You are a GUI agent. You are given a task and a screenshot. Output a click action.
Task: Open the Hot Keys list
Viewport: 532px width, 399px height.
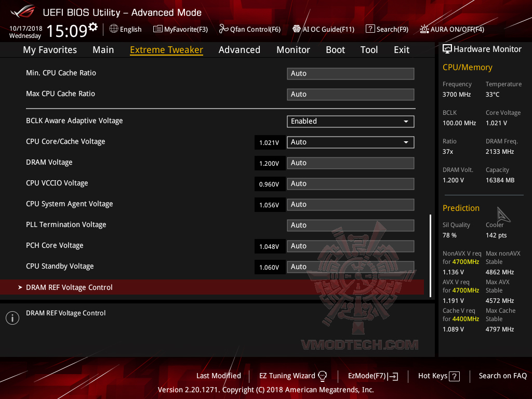point(438,376)
